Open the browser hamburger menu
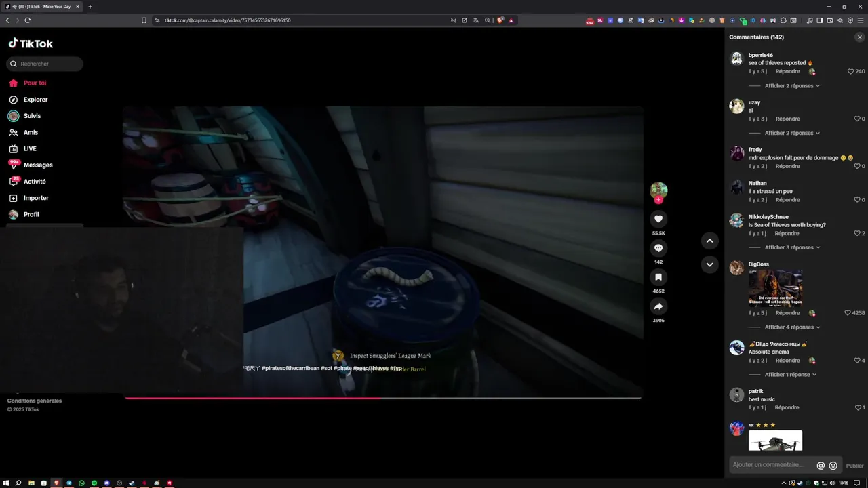868x488 pixels. click(861, 20)
